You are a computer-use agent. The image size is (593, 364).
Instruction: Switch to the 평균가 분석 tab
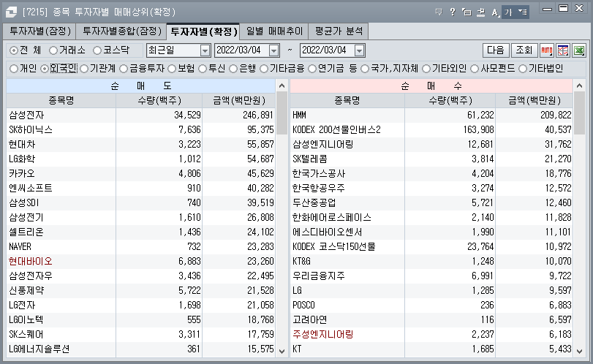[x=339, y=31]
